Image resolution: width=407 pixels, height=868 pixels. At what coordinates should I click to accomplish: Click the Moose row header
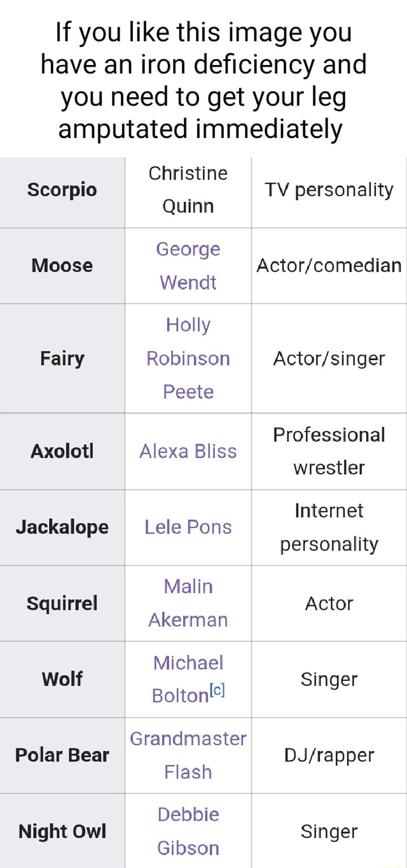point(62,265)
